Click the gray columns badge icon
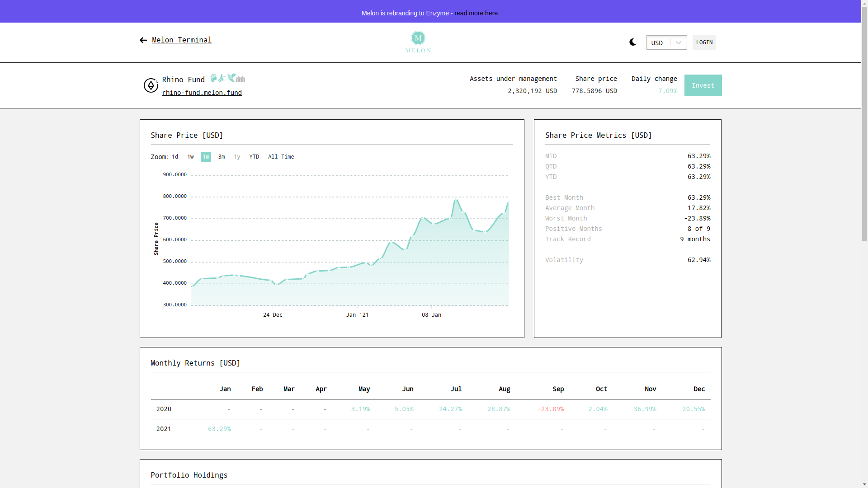Image resolution: width=868 pixels, height=488 pixels. pos(241,79)
